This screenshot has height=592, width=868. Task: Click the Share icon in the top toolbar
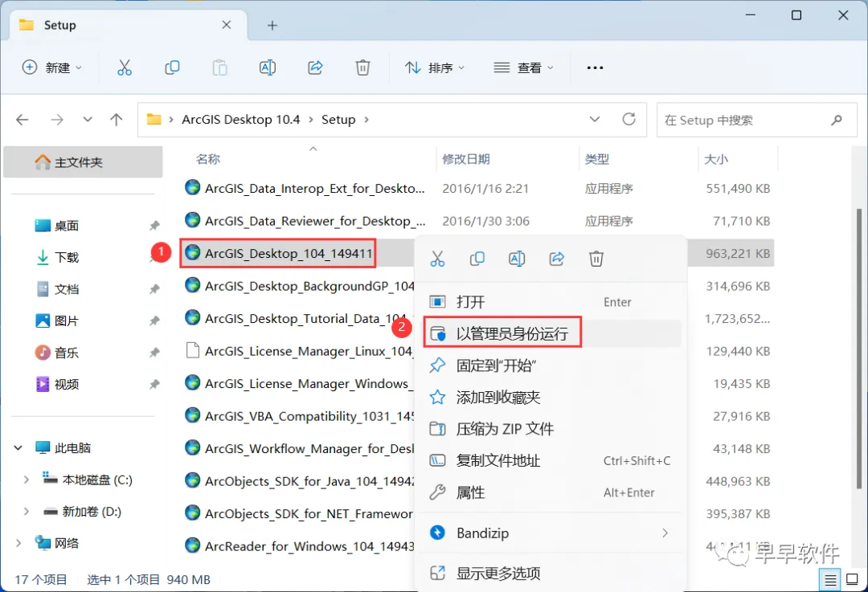coord(315,67)
